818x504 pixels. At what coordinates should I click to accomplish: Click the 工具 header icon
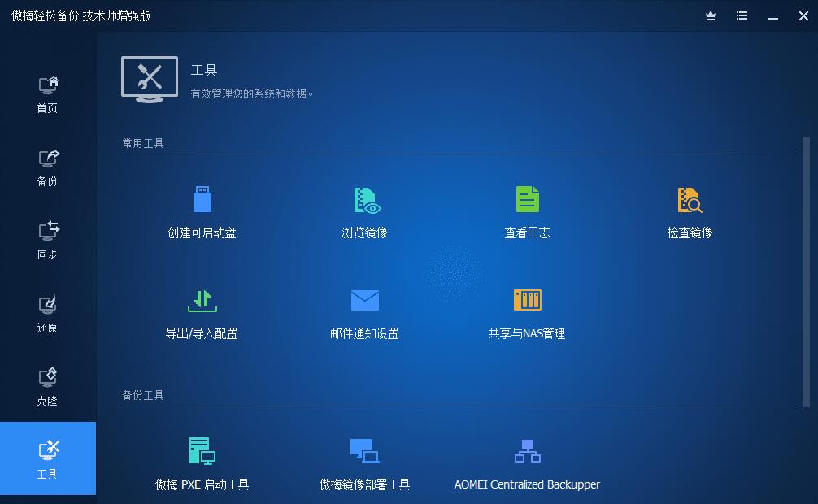click(150, 79)
